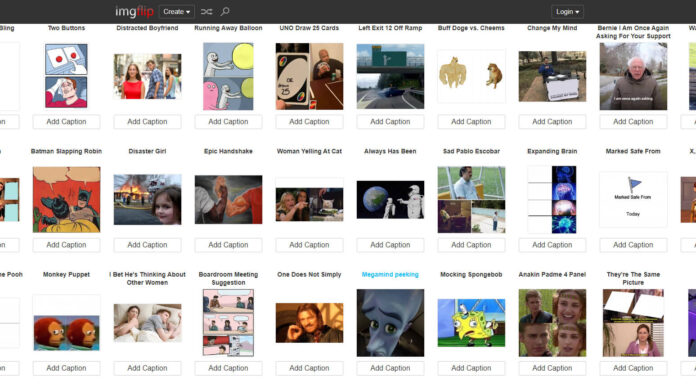Open the Two Buttons meme thumbnail
This screenshot has width=696, height=385.
pyautogui.click(x=66, y=75)
